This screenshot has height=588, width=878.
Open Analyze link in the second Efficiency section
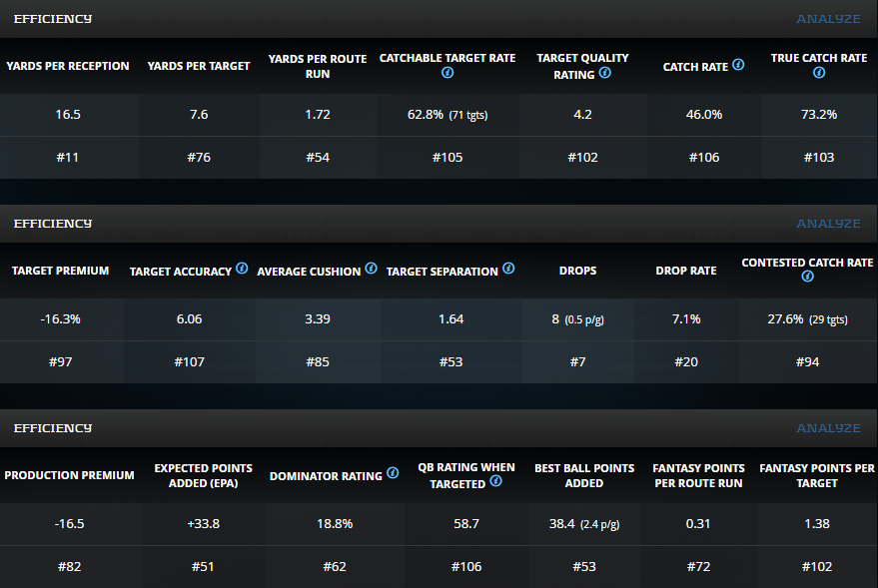click(x=828, y=224)
